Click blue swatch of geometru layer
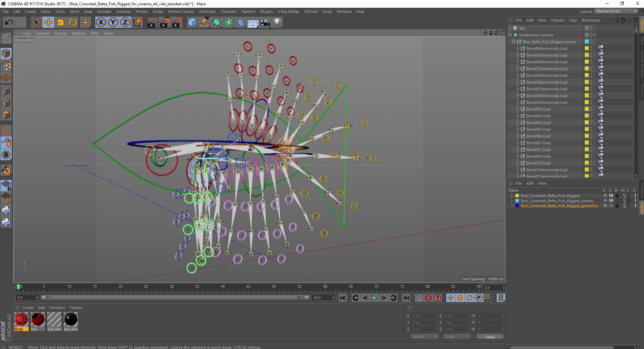Image resolution: width=644 pixels, height=349 pixels. [517, 205]
